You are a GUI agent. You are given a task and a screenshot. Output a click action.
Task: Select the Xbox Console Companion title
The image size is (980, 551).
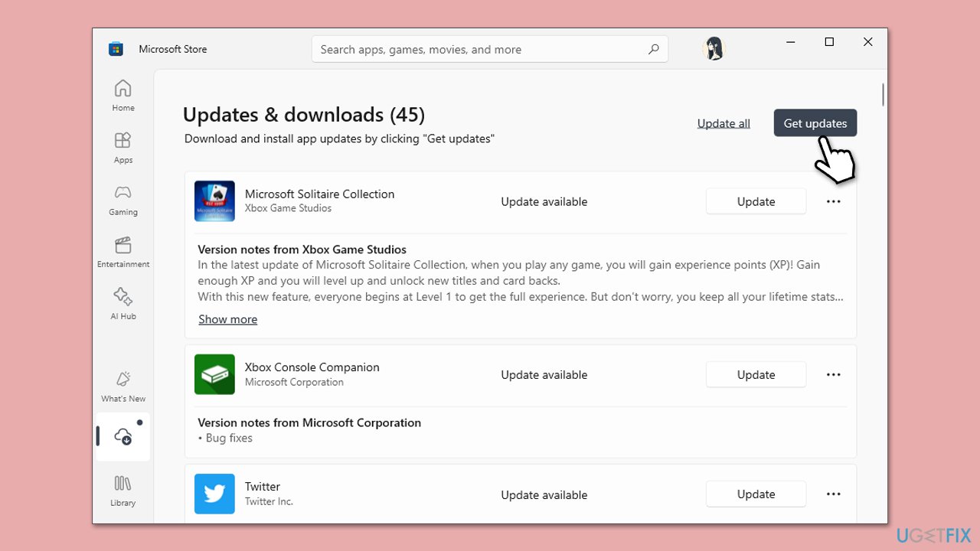tap(312, 367)
